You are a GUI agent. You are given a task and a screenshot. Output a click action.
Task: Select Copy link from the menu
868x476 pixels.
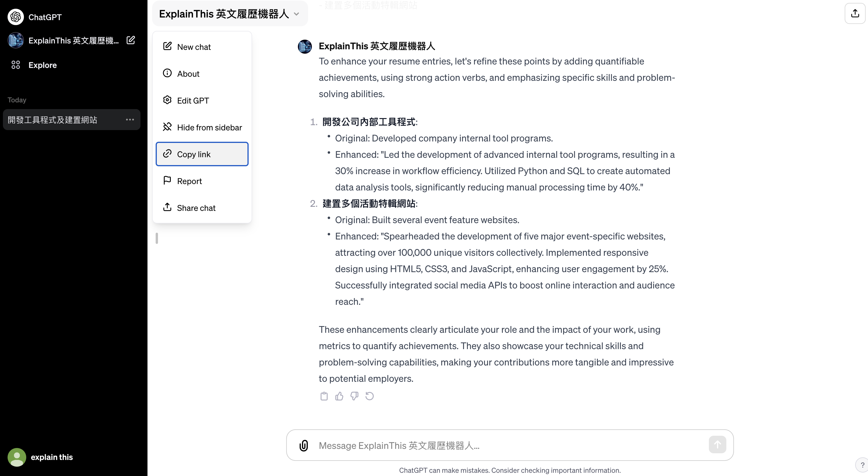click(x=202, y=154)
